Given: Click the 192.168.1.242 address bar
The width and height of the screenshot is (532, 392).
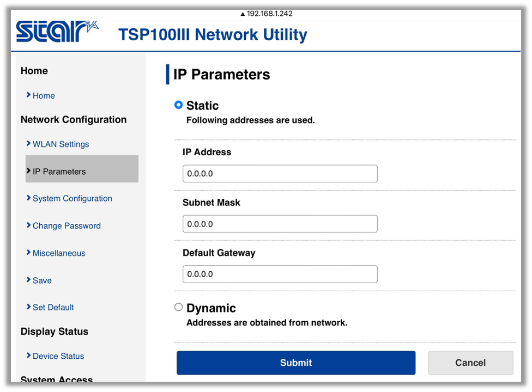Looking at the screenshot, I should point(266,14).
